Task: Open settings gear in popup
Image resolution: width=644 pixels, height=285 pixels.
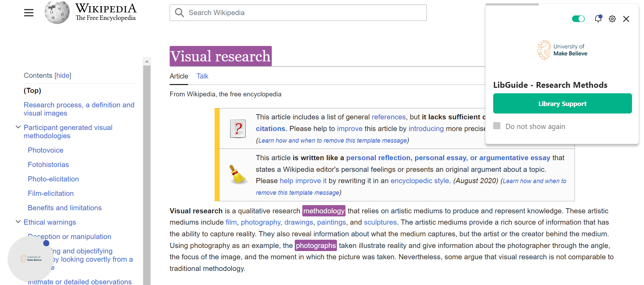Action: [612, 19]
